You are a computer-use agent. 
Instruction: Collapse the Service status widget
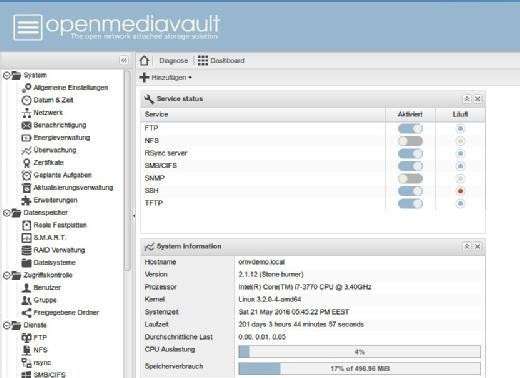point(467,99)
